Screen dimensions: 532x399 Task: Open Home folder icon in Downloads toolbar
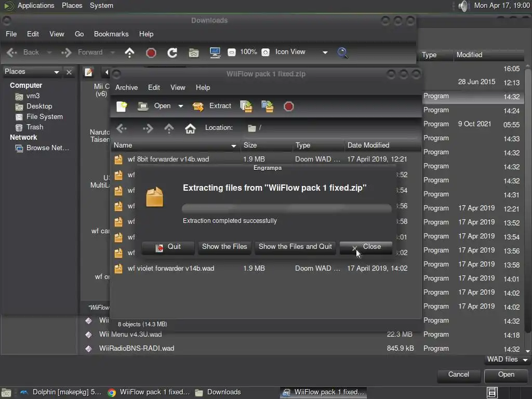194,53
